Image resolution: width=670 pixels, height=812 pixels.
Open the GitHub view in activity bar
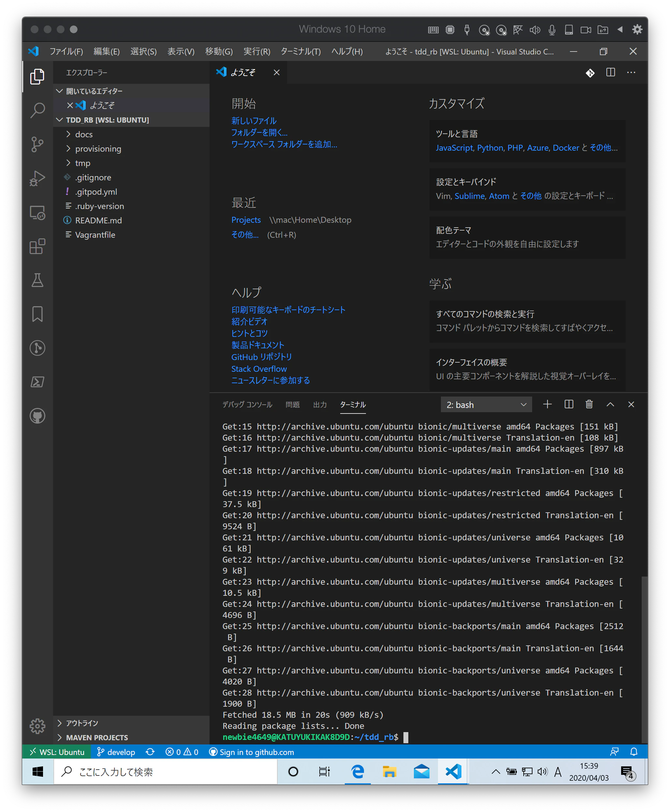coord(37,416)
